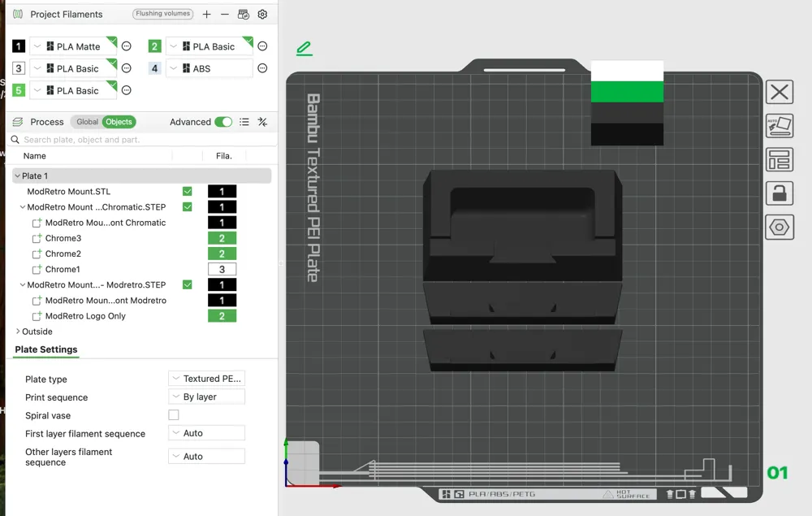Select the Plate Settings tab
This screenshot has width=812, height=516.
tap(46, 349)
